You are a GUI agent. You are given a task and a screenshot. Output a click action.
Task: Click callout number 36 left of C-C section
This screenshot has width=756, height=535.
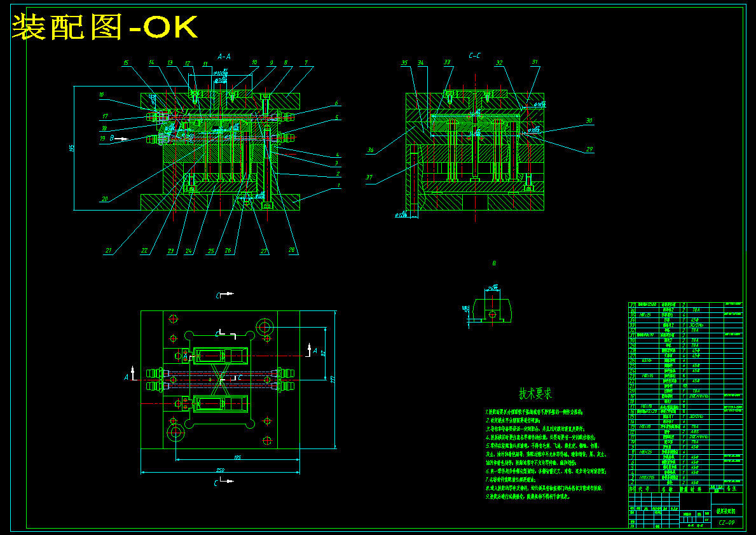pyautogui.click(x=370, y=150)
